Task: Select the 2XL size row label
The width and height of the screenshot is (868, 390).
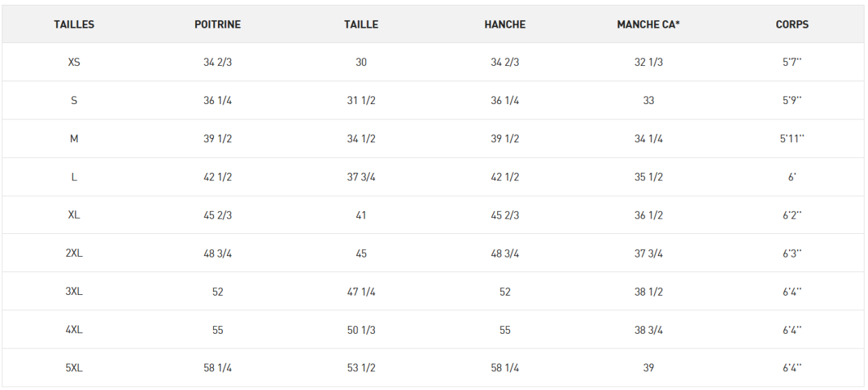Action: pos(74,253)
